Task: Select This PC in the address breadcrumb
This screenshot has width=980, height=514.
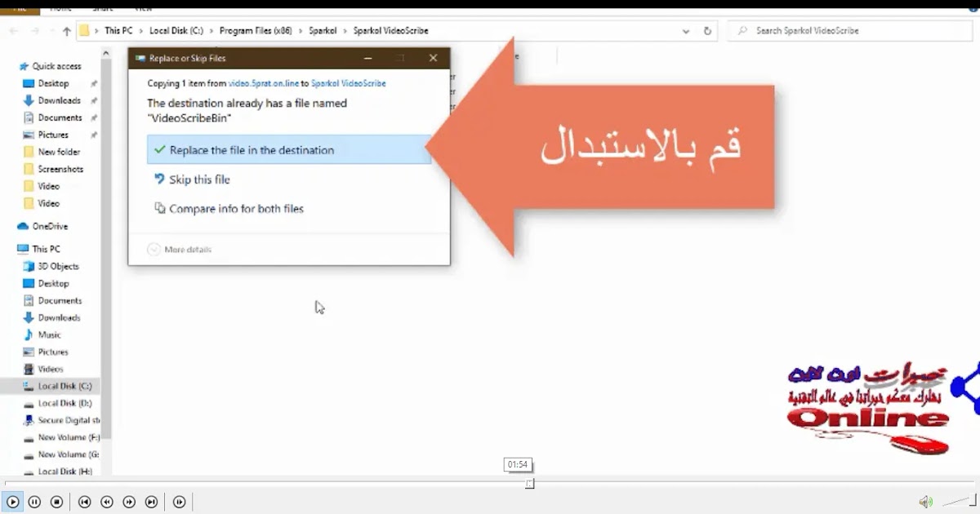Action: click(120, 31)
